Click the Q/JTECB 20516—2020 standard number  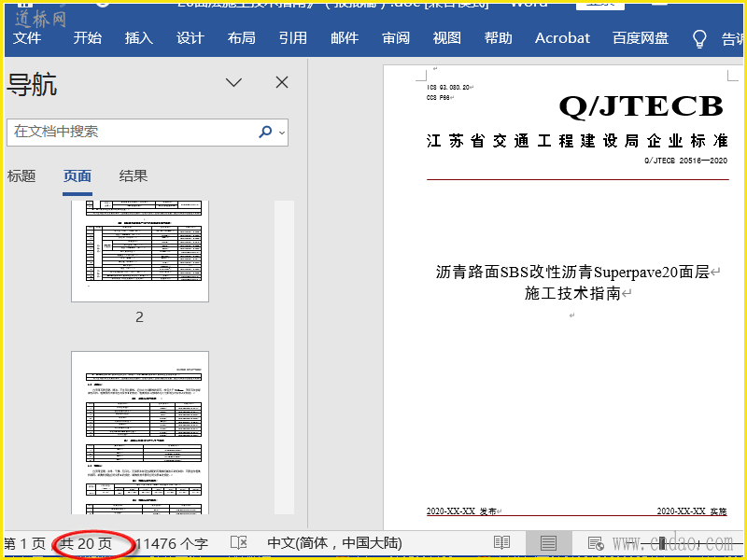pyautogui.click(x=685, y=161)
